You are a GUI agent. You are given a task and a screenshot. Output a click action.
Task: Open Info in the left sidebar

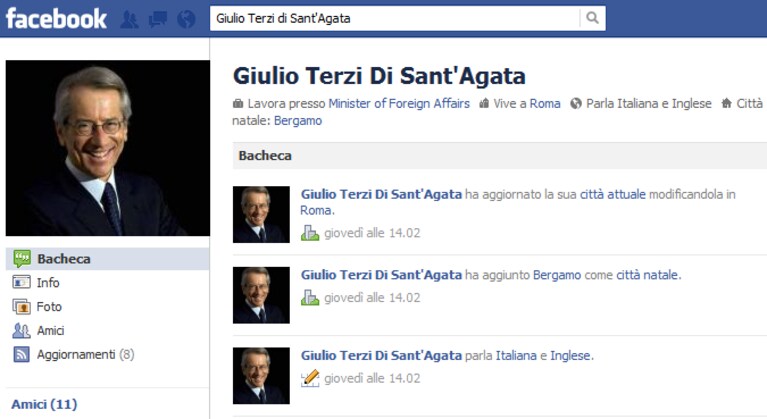pyautogui.click(x=48, y=283)
